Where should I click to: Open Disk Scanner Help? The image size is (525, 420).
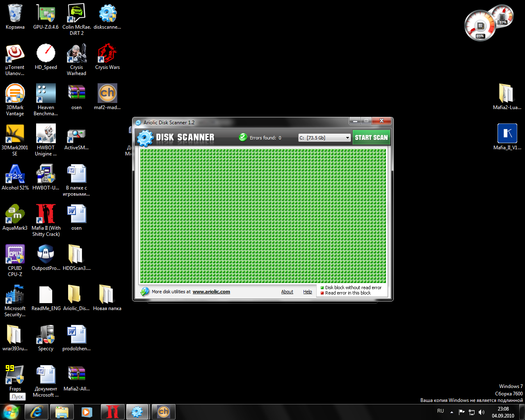[307, 292]
